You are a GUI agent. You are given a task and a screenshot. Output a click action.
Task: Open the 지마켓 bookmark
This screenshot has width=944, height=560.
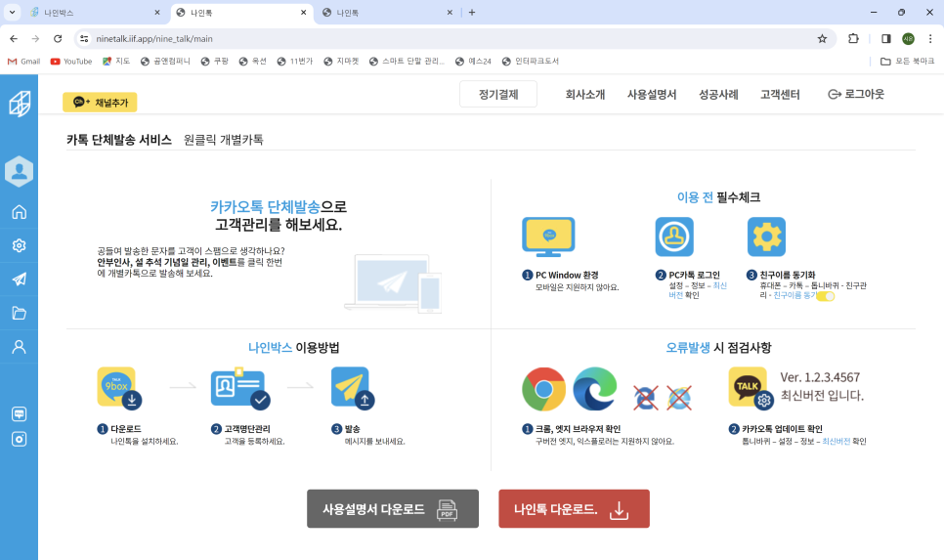(x=341, y=61)
